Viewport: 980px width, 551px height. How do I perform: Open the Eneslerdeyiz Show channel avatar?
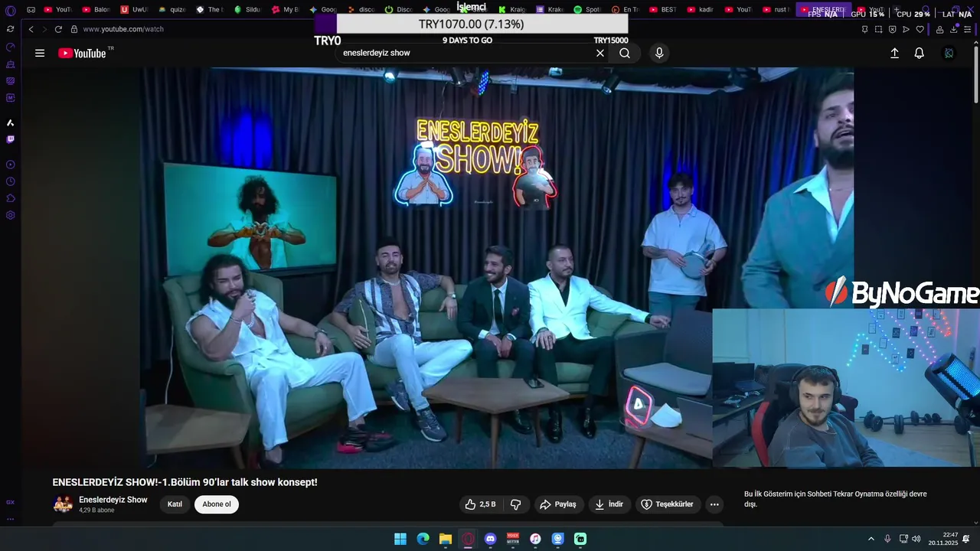tap(63, 504)
